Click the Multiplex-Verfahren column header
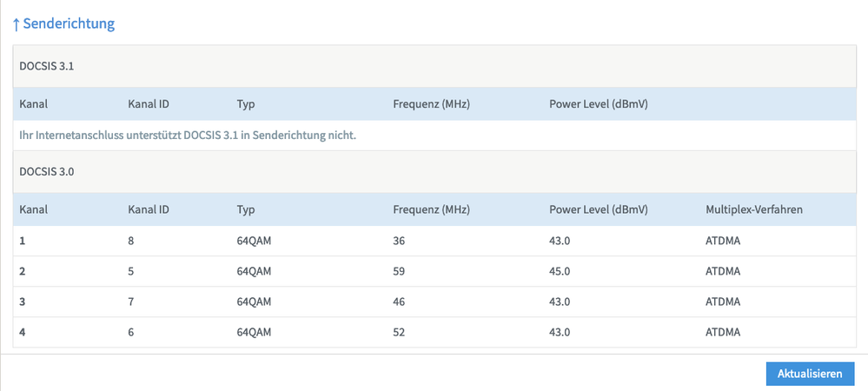868x391 pixels. point(754,209)
